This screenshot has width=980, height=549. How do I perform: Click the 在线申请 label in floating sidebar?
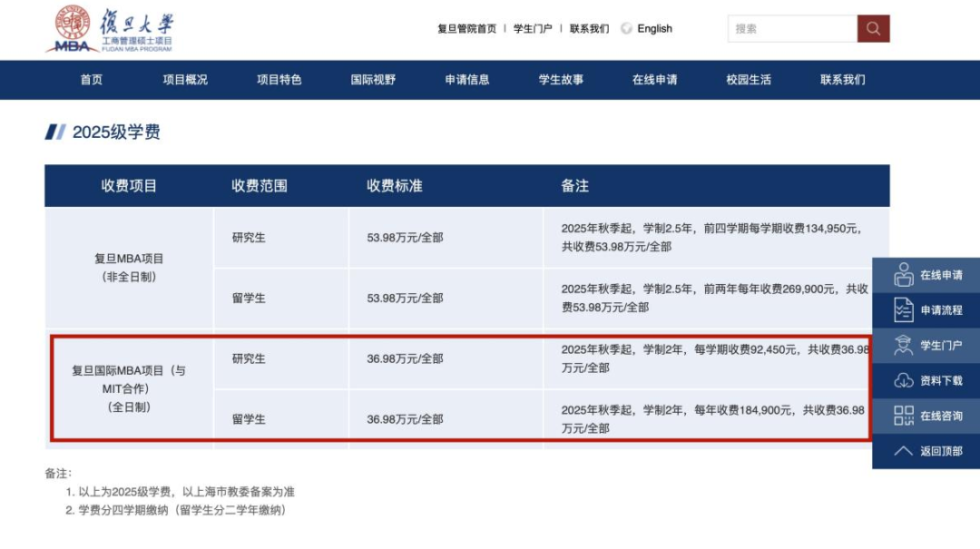pos(941,275)
